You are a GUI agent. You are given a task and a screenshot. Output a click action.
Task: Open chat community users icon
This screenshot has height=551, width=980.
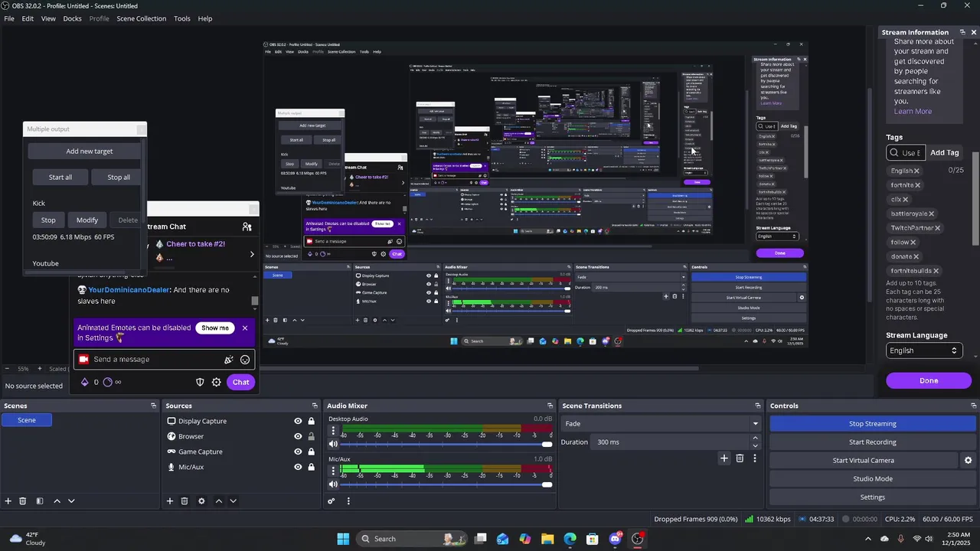click(x=247, y=227)
